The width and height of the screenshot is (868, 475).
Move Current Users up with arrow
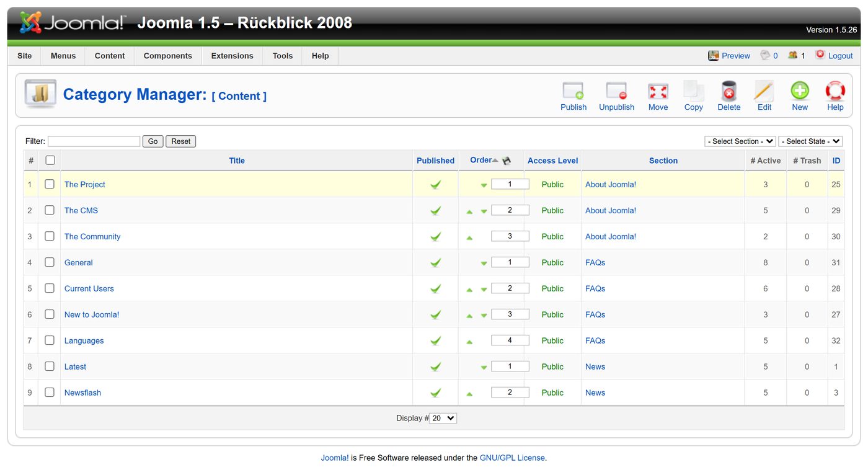pyautogui.click(x=469, y=290)
